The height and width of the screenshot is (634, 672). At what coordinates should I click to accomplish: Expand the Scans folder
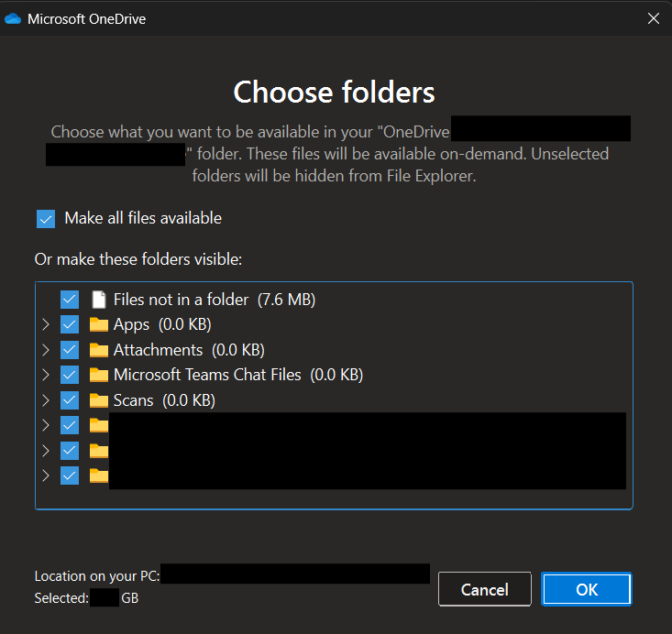click(46, 400)
